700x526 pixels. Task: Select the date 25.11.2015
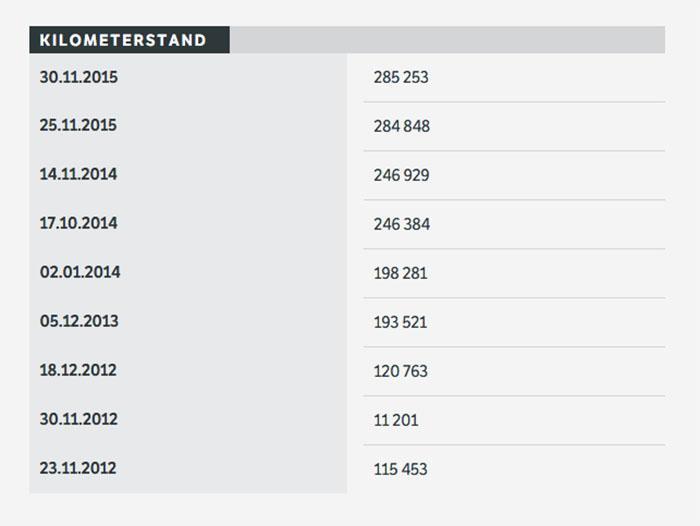tap(78, 125)
